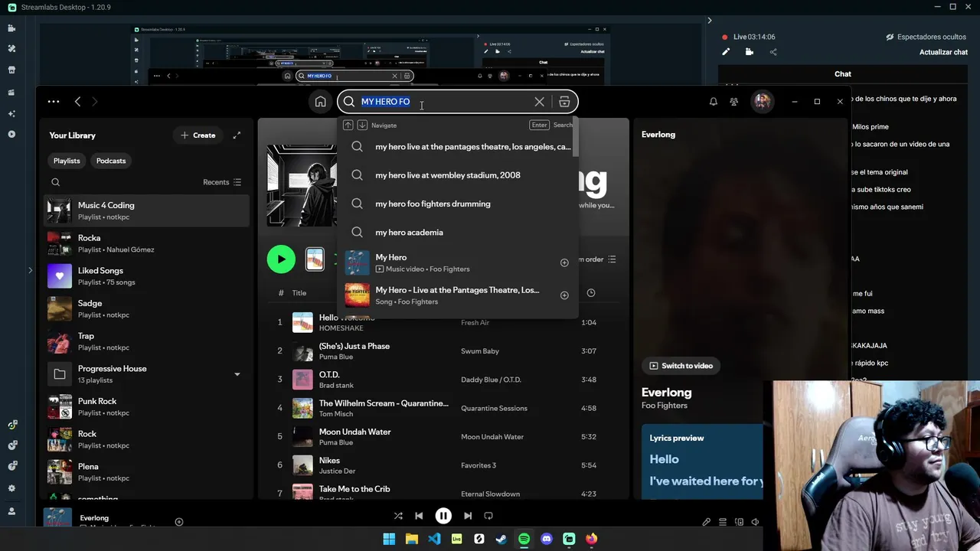Play the Music 4 Coding playlist
The width and height of the screenshot is (980, 551).
281,259
